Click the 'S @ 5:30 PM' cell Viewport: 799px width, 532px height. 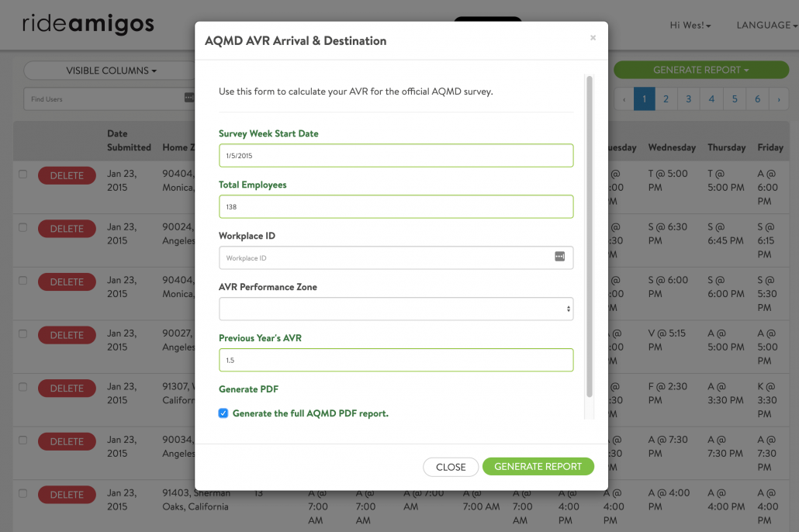click(x=767, y=293)
